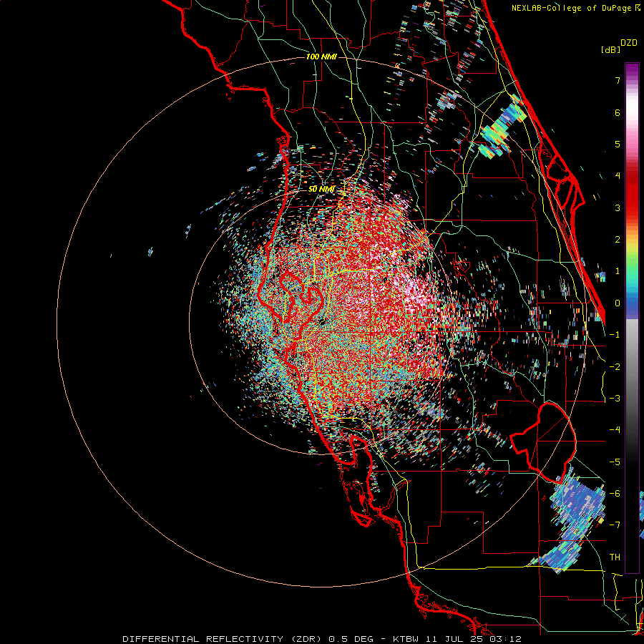Click the "50 NMI" range ring label
Image resolution: width=644 pixels, height=644 pixels.
(321, 189)
